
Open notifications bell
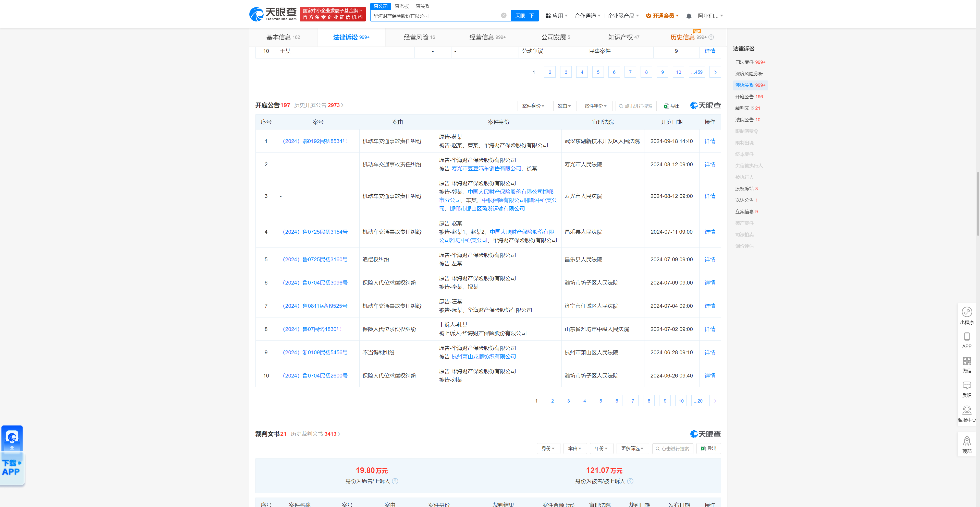[x=689, y=16]
